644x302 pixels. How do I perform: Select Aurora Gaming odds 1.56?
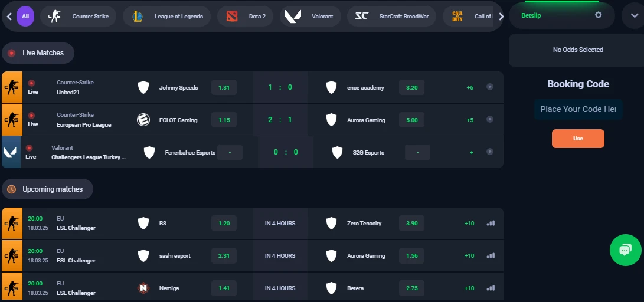click(x=411, y=255)
